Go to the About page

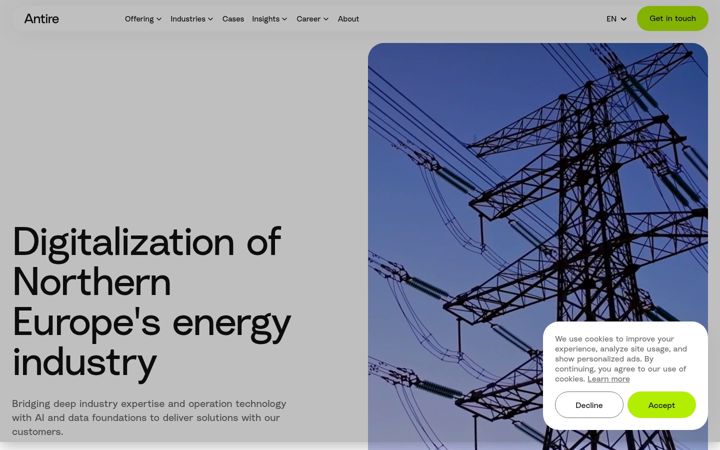pos(348,19)
